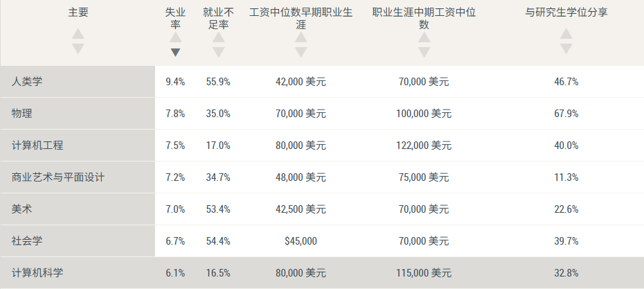Click the 计算机工程 row label
The height and width of the screenshot is (289, 644).
click(x=38, y=146)
